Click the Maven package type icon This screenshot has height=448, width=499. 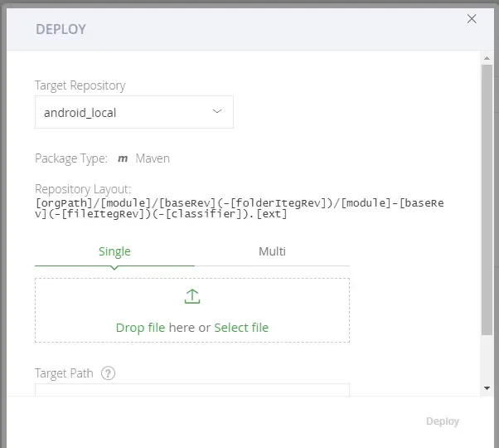pyautogui.click(x=123, y=158)
